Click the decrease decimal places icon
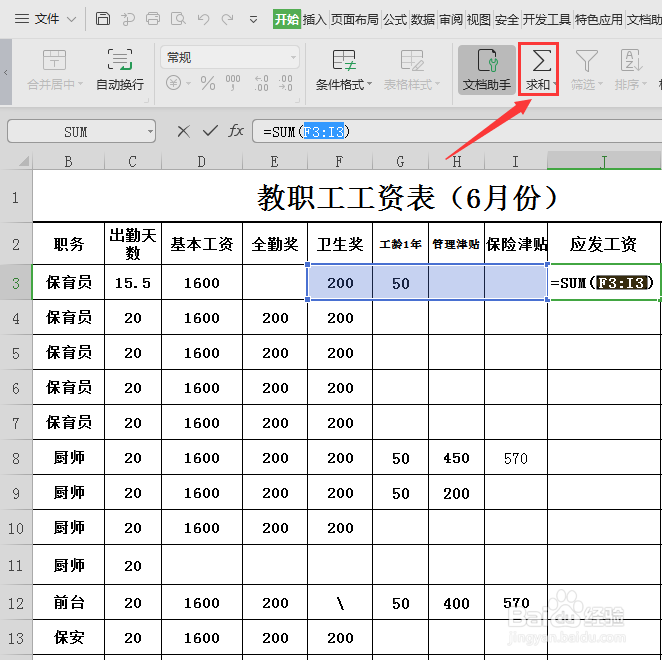662x660 pixels. tap(285, 83)
